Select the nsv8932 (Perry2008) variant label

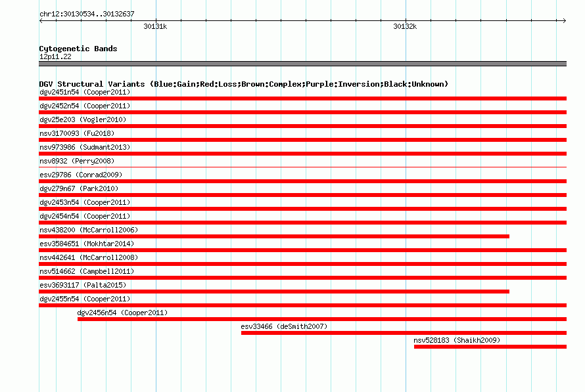pos(77,161)
